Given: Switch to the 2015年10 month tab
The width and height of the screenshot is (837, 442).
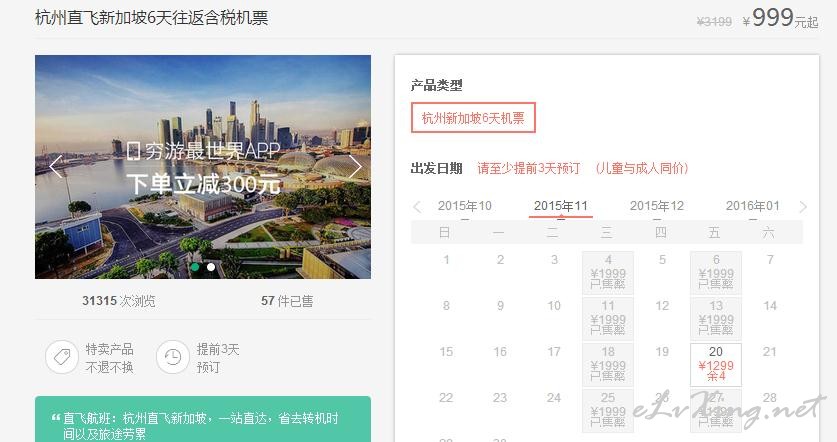Looking at the screenshot, I should pyautogui.click(x=464, y=206).
